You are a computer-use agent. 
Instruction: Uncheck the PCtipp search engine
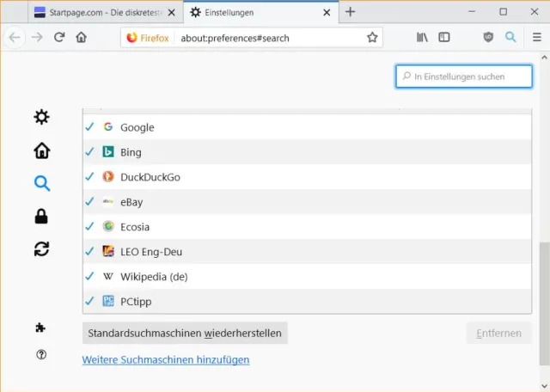(x=89, y=302)
